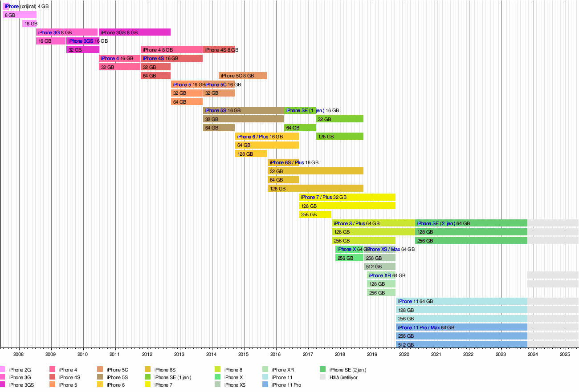Click the iPhone 8 legend swatch
Viewport: 579px width, 392px height.
click(217, 370)
